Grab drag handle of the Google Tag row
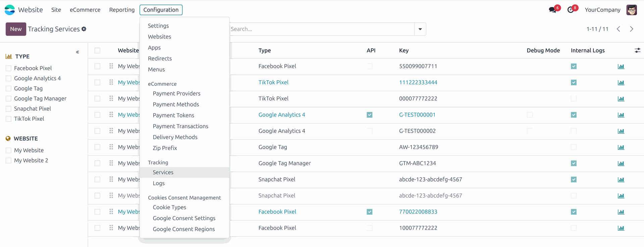 coord(111,147)
